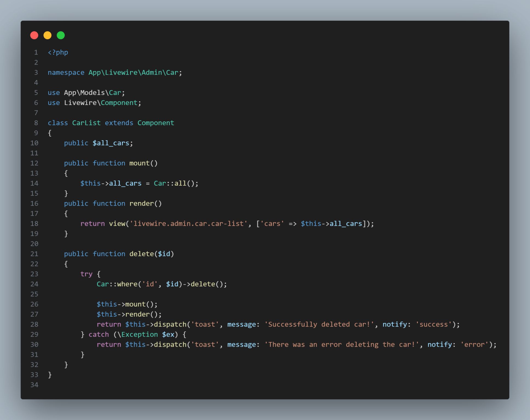Click line number 11
Screen dimensions: 530x420
click(34, 153)
